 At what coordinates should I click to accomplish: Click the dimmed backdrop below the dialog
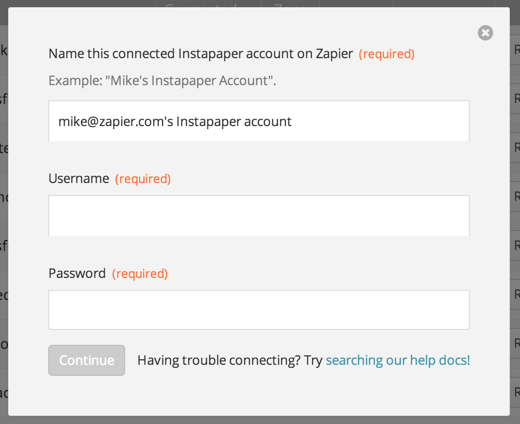(x=260, y=420)
